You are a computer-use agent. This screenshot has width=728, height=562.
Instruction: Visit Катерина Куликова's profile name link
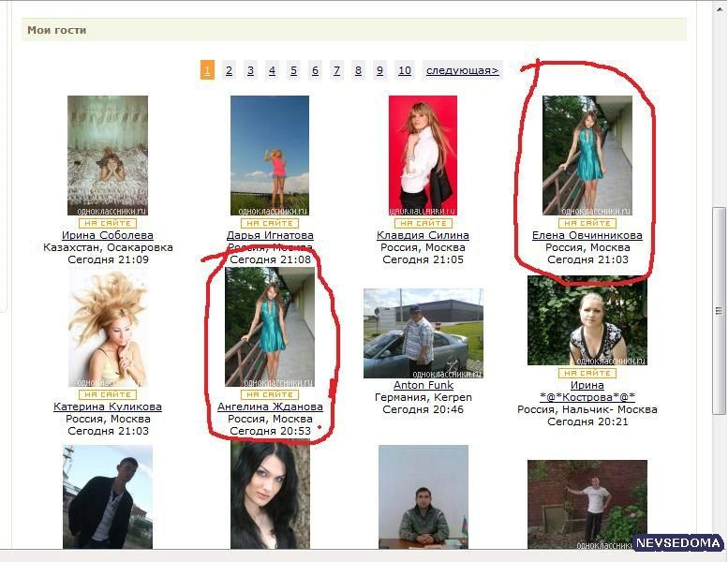coord(108,407)
